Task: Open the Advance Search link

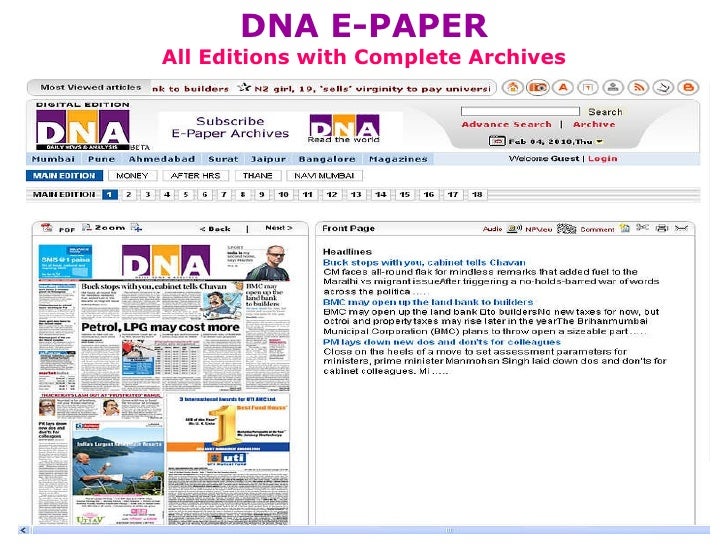Action: (506, 124)
